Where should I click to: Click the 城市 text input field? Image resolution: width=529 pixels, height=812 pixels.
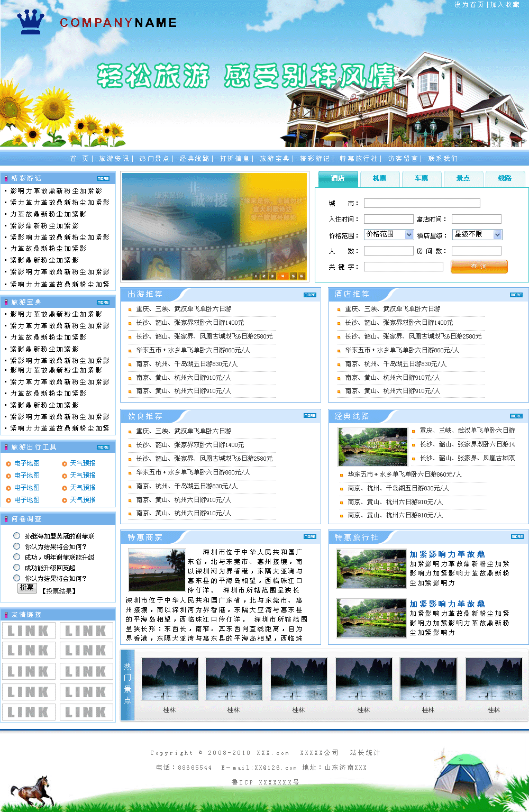[x=422, y=203]
